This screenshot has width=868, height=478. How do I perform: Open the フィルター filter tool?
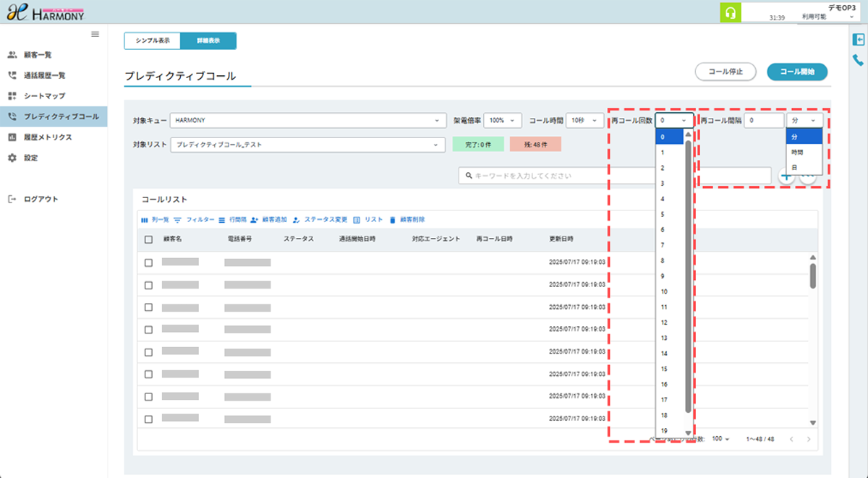tap(193, 219)
